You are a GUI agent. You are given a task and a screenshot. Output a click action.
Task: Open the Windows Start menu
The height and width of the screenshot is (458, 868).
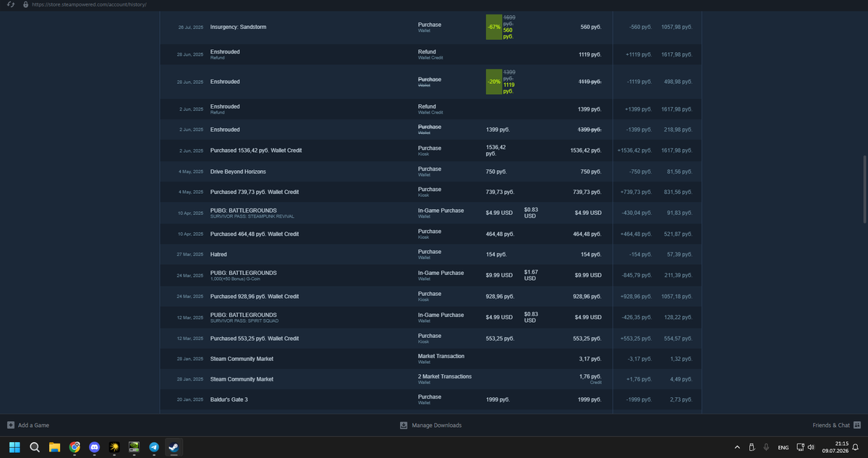point(14,447)
